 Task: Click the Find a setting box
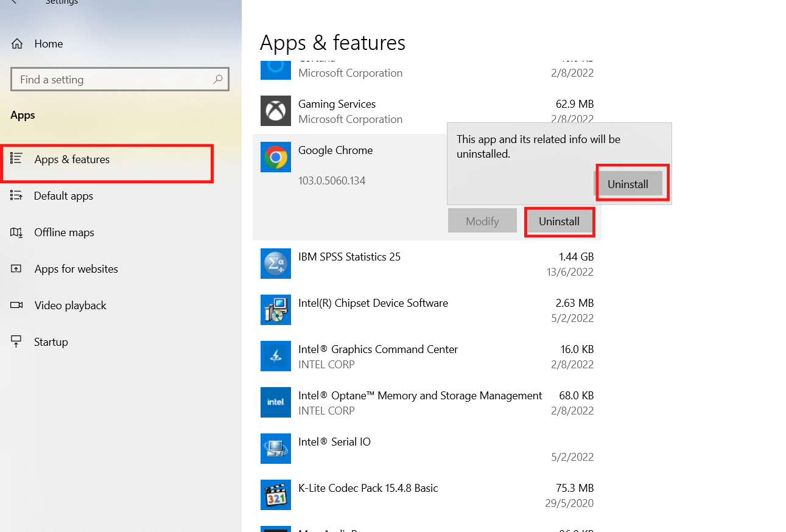click(120, 79)
